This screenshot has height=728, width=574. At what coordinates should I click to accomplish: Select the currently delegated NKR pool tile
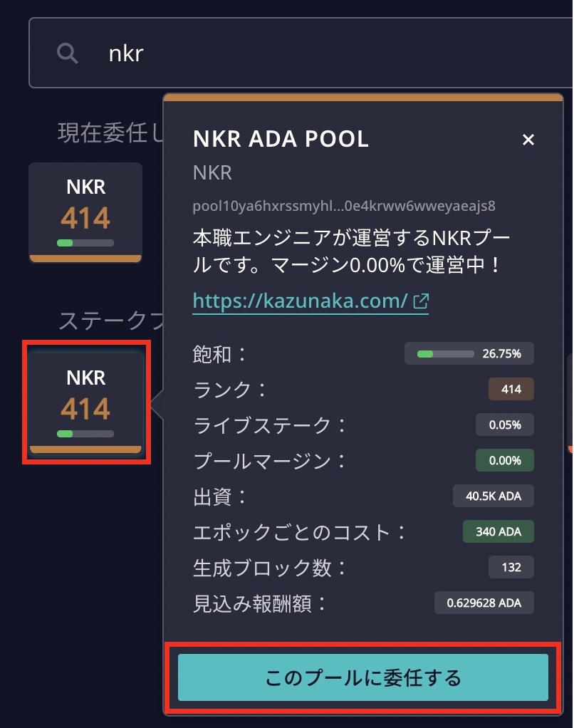click(x=86, y=212)
